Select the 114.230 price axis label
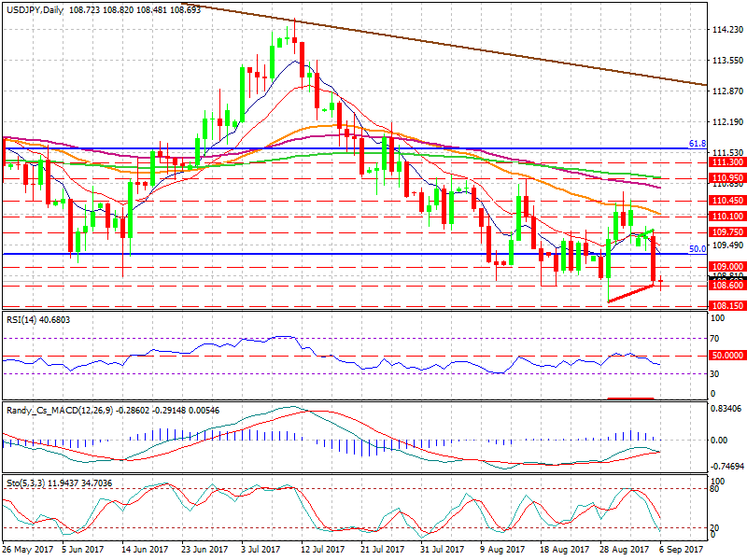The height and width of the screenshot is (560, 747). point(727,30)
